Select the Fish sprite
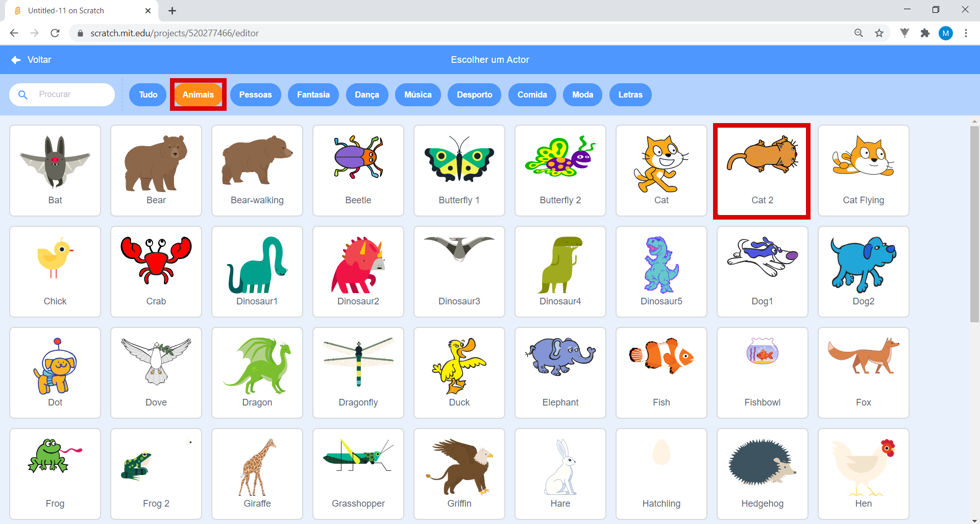980x524 pixels. (661, 373)
